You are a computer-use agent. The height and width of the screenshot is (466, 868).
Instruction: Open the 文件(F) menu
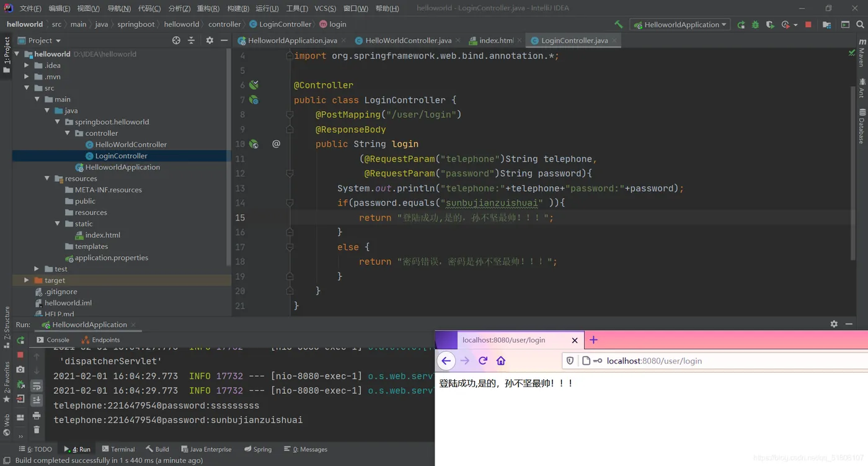click(x=30, y=8)
